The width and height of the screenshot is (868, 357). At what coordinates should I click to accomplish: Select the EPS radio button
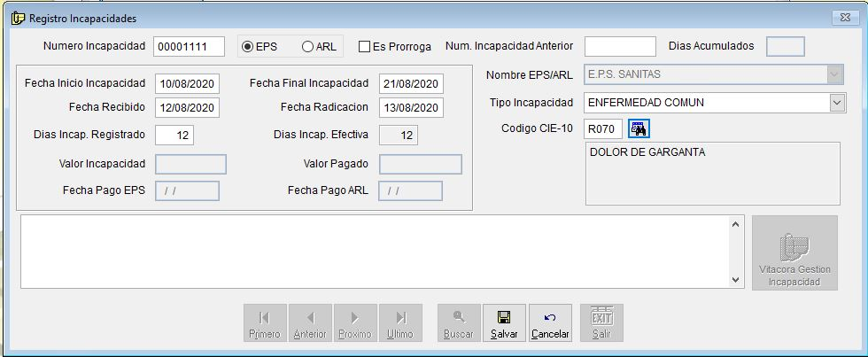(249, 47)
